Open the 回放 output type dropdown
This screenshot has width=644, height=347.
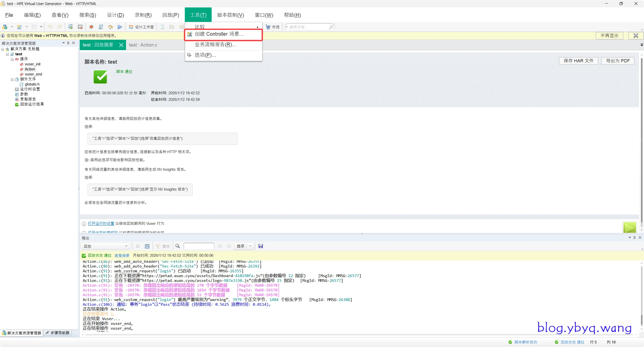(126, 246)
